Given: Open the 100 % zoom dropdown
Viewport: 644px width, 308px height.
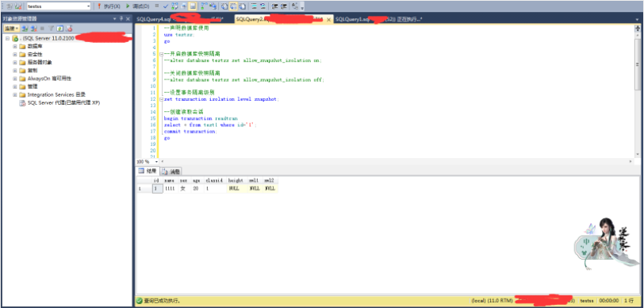Looking at the screenshot, I should [156, 162].
